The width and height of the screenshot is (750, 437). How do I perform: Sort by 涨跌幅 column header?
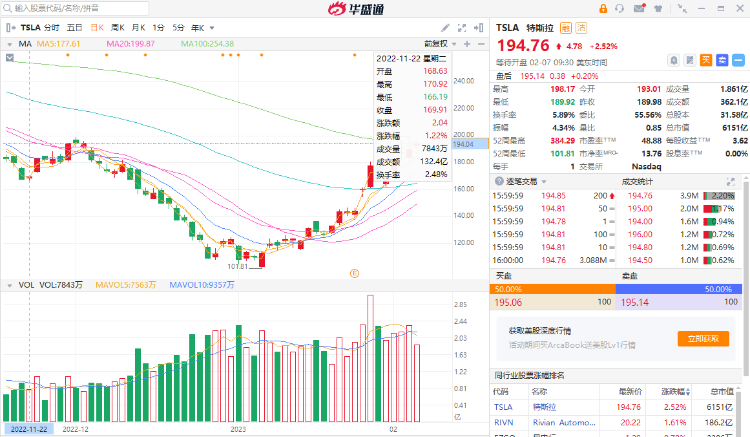coord(675,392)
